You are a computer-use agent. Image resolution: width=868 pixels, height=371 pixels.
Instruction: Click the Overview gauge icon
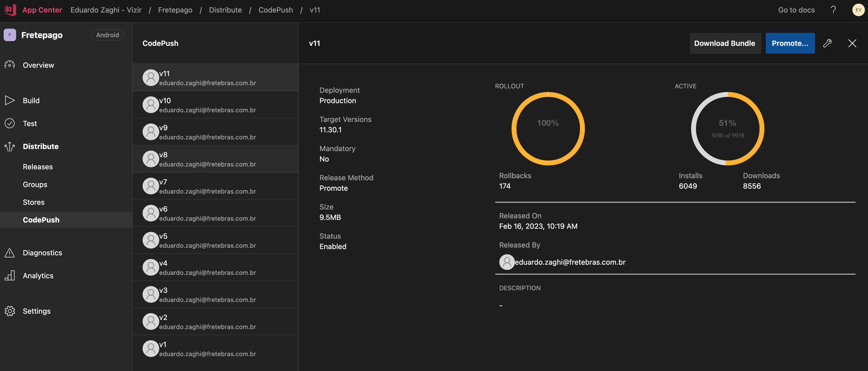[x=10, y=65]
